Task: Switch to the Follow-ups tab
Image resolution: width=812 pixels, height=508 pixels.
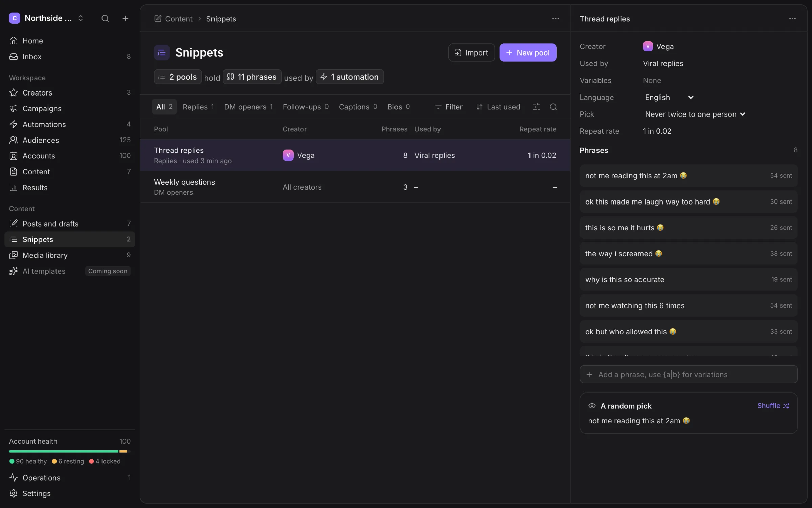Action: 306,107
